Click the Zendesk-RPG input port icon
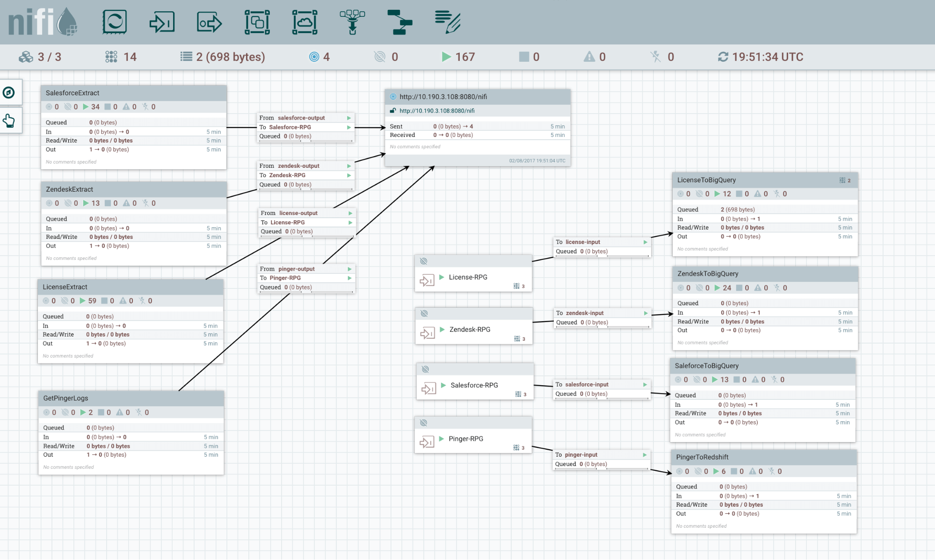935x560 pixels. click(428, 333)
